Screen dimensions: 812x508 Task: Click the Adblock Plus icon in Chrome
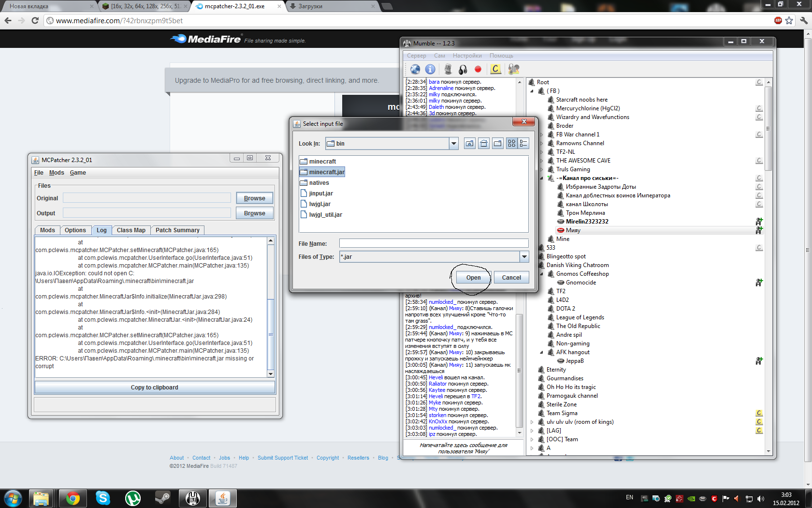point(778,20)
